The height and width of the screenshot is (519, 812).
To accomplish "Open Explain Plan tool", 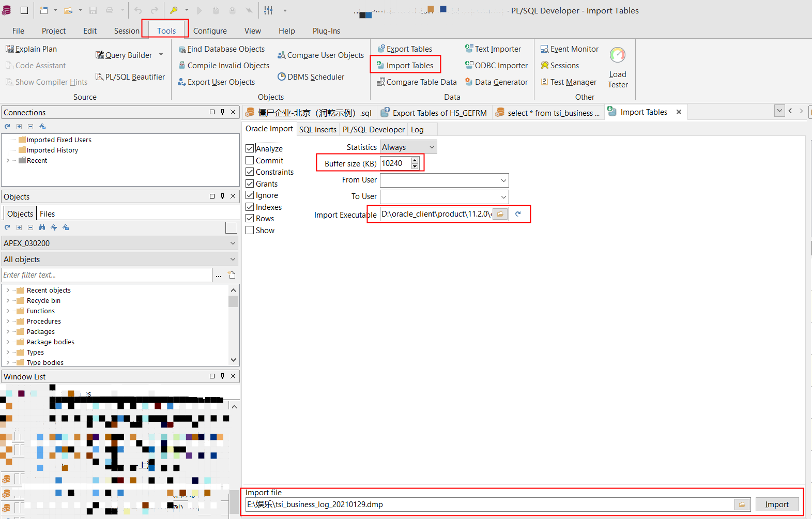I will pyautogui.click(x=31, y=49).
